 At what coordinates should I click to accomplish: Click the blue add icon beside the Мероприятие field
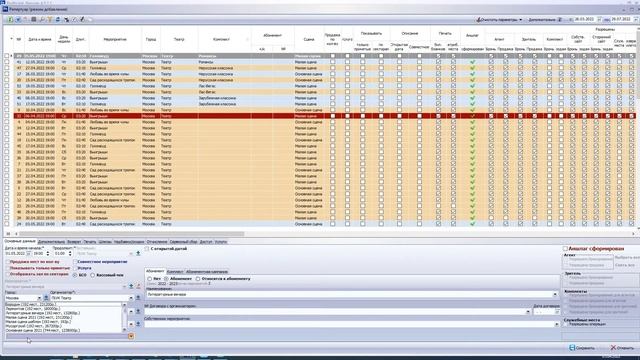coord(131,287)
